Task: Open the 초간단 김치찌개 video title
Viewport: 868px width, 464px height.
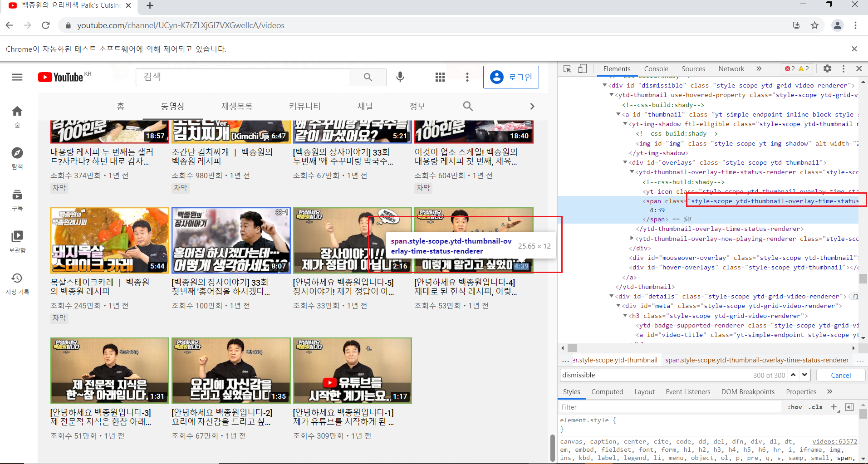Action: [222, 156]
